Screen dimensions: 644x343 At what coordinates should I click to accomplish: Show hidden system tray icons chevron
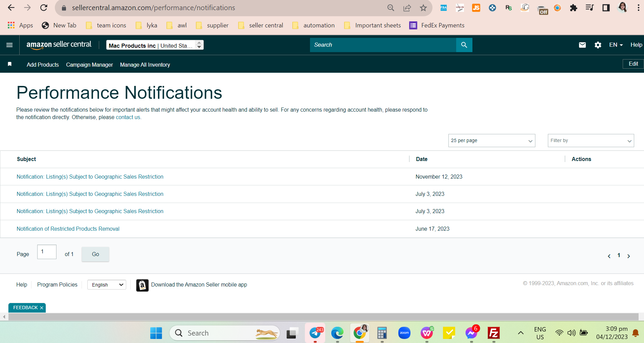point(521,333)
